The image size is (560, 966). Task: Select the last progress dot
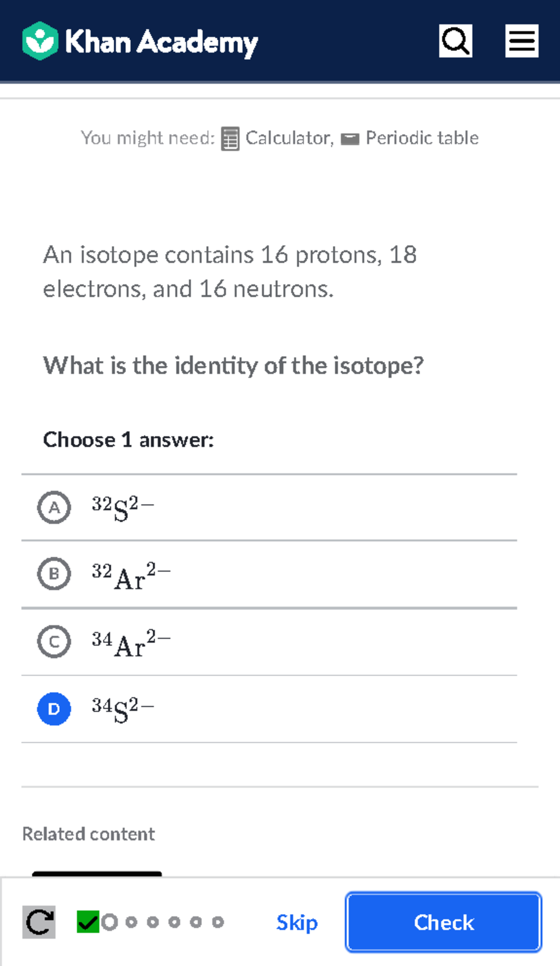[217, 921]
